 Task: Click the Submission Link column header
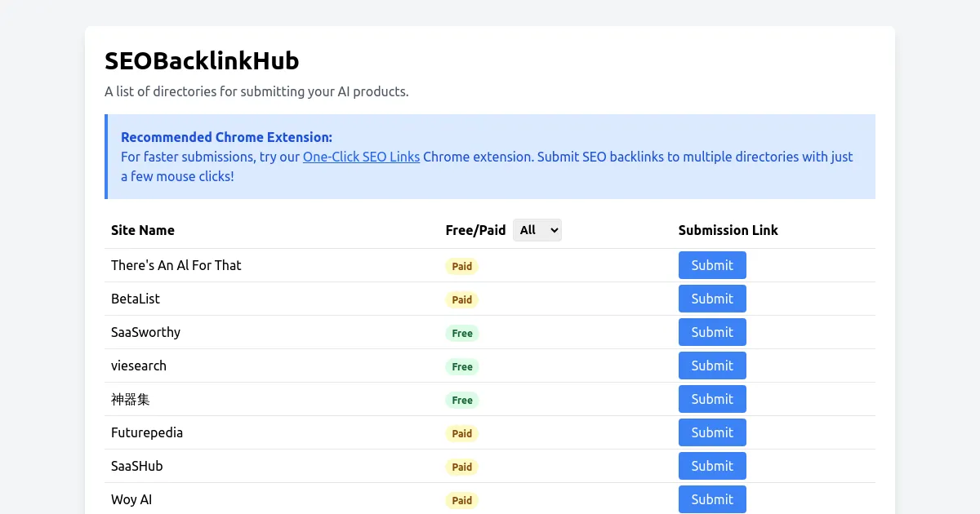pos(728,230)
